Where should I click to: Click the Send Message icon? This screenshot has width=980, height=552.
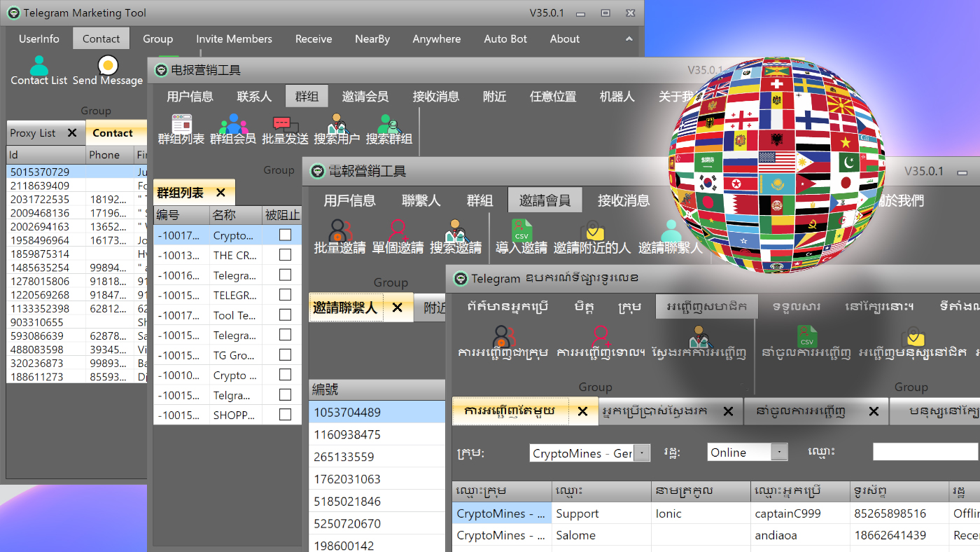click(x=106, y=68)
